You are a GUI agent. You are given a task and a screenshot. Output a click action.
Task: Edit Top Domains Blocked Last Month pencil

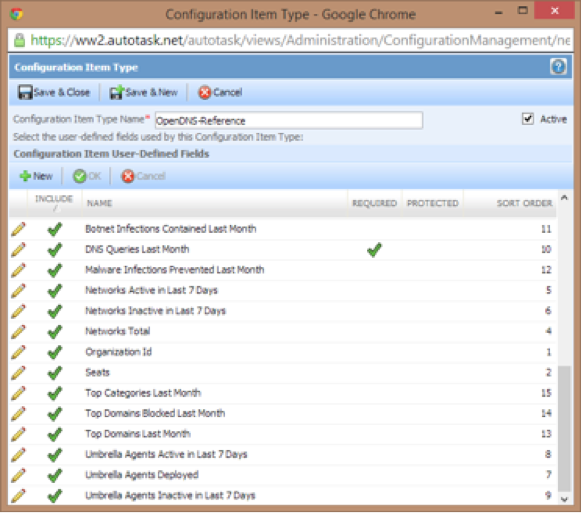tap(18, 413)
